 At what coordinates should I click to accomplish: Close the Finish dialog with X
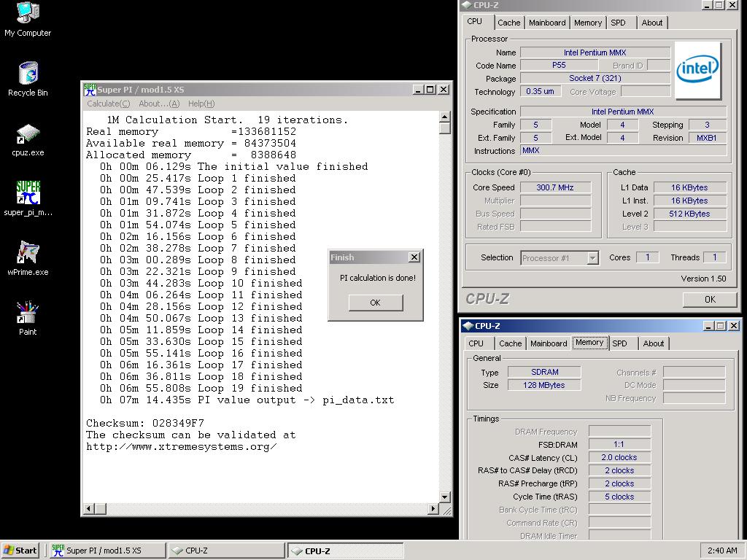(x=414, y=257)
